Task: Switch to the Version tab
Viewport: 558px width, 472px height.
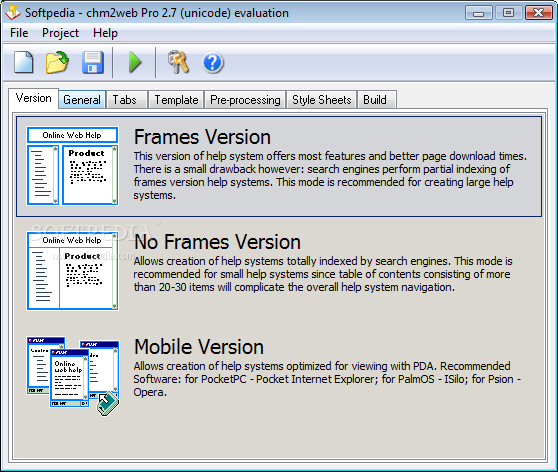Action: click(x=33, y=98)
